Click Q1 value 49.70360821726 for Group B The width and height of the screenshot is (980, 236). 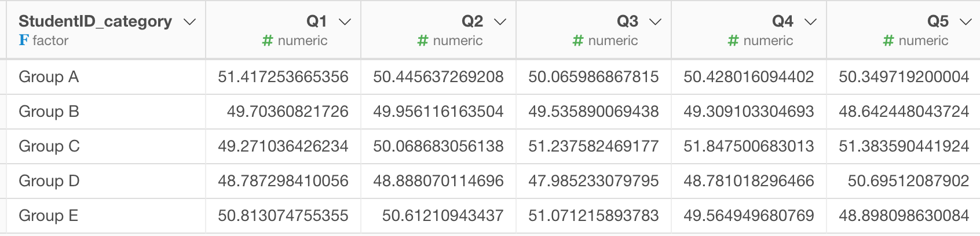tap(287, 111)
